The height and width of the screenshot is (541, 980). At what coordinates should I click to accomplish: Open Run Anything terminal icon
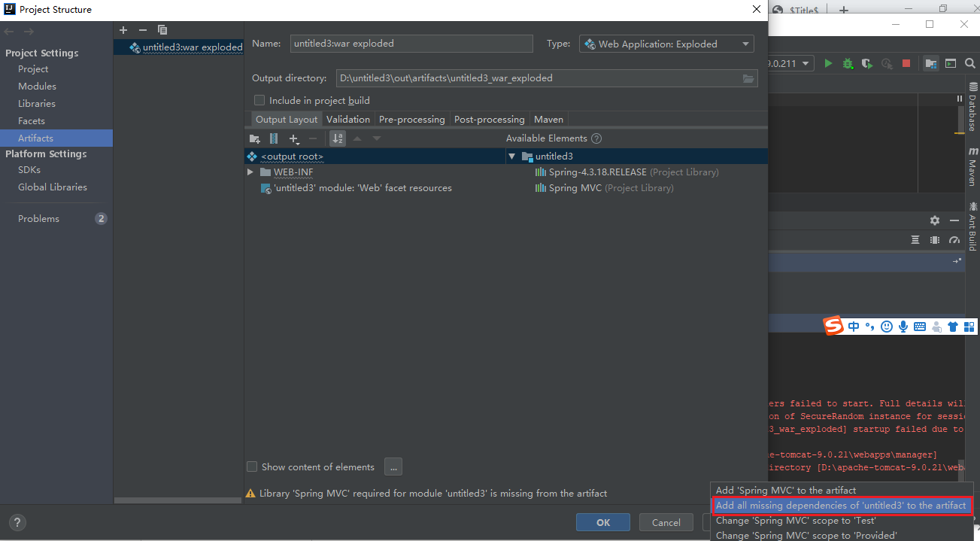[951, 64]
